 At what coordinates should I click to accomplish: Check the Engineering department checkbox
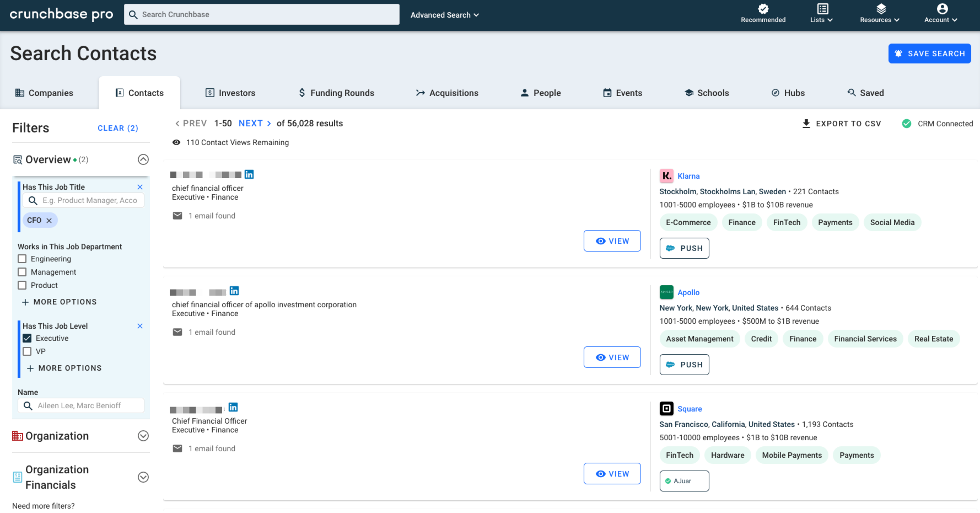[x=22, y=259]
